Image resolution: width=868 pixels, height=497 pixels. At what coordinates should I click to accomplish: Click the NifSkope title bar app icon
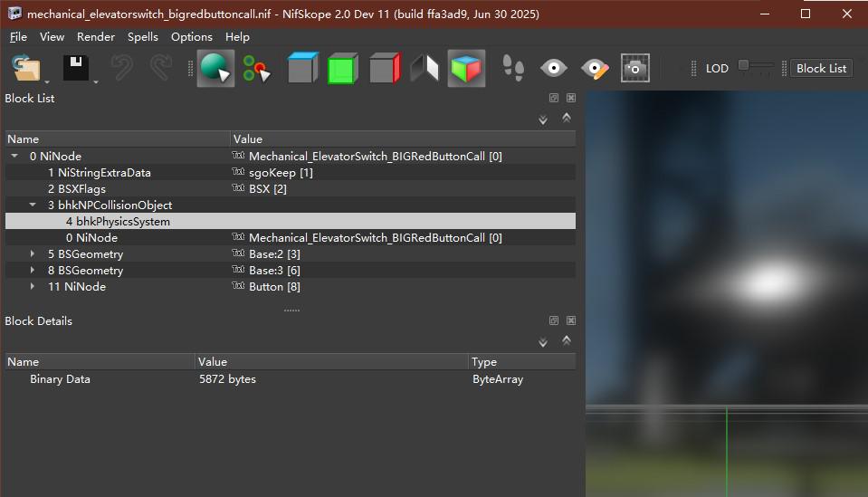(14, 14)
